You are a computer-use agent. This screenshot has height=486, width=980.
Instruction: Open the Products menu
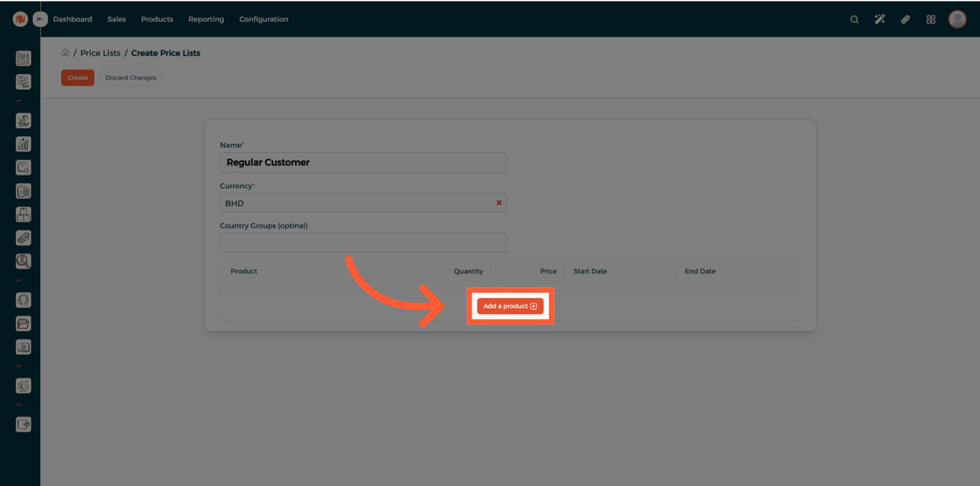[157, 20]
